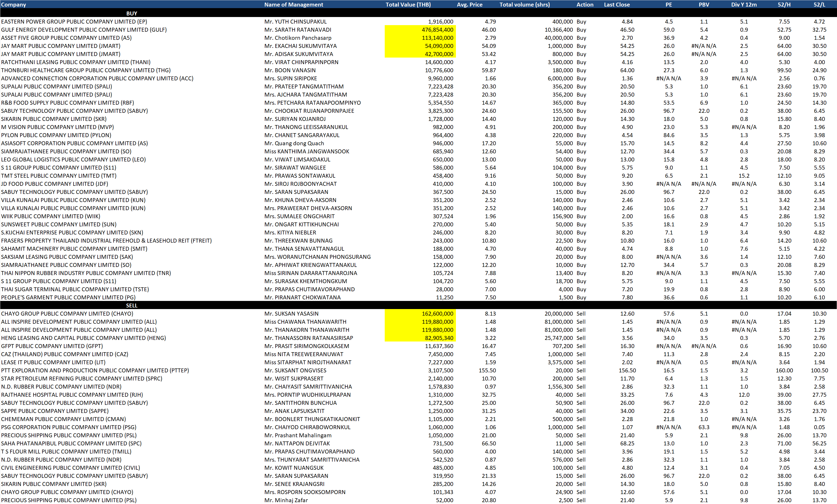Screen dimensions: 837x504
Task: Click Miss CHAWANA THANAWARITH name cell
Action: click(305, 322)
